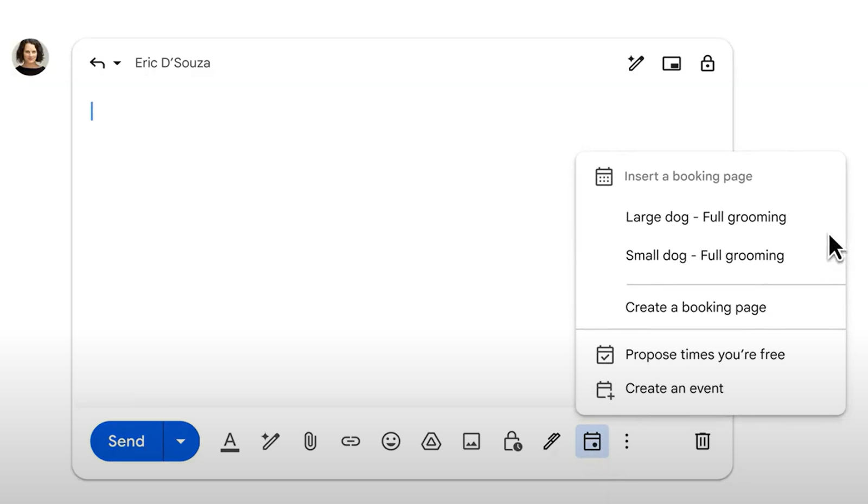Open more options with the three dots

pos(627,441)
